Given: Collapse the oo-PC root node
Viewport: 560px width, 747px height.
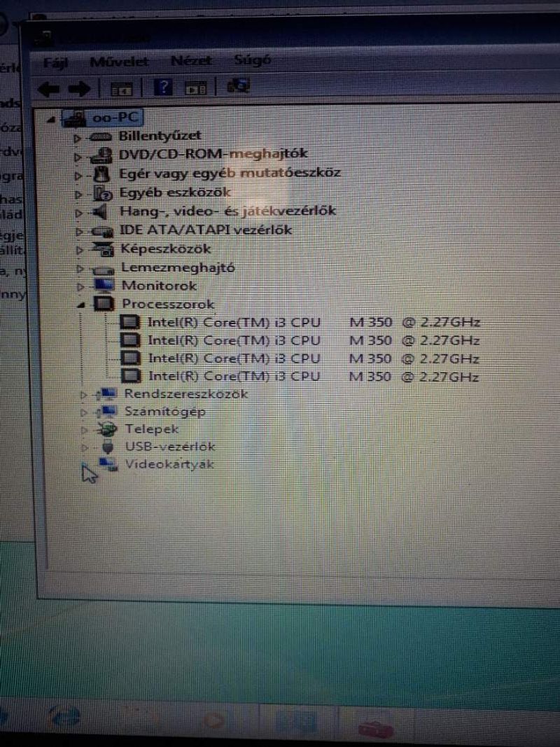Looking at the screenshot, I should 51,120.
